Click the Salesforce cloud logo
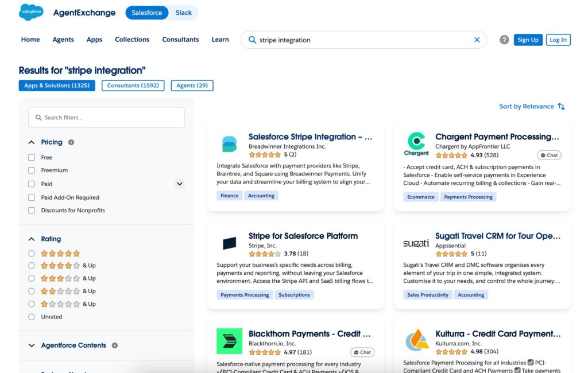 (x=31, y=12)
